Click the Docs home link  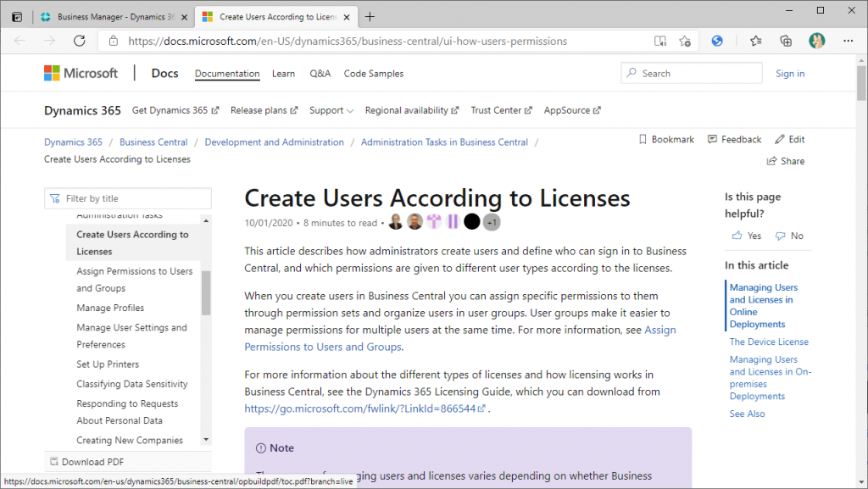pos(165,73)
